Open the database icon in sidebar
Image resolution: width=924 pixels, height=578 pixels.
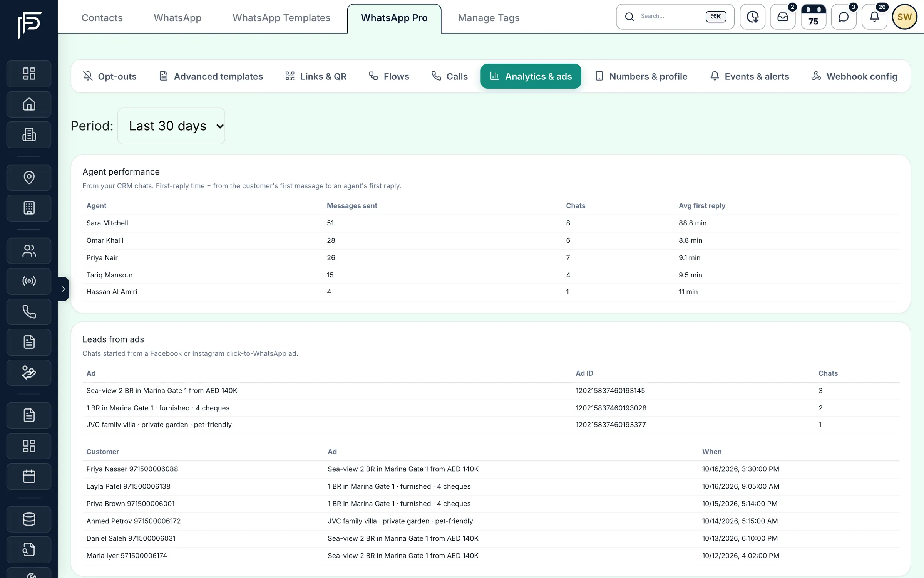[29, 519]
